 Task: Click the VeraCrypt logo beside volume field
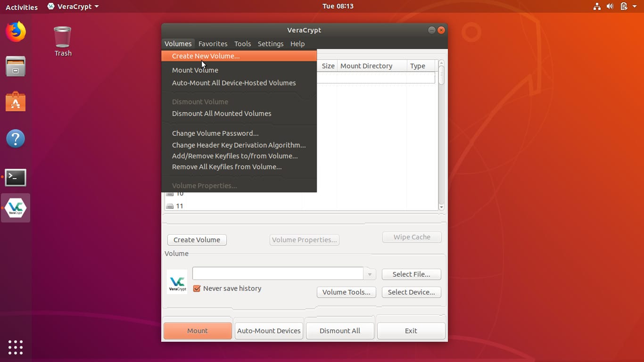tap(177, 282)
